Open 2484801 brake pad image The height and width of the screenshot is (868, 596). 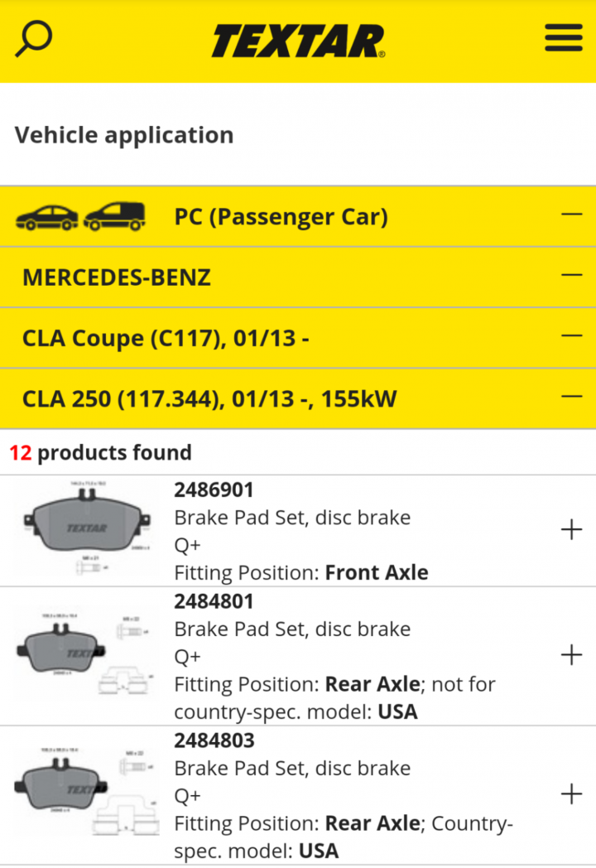[86, 653]
